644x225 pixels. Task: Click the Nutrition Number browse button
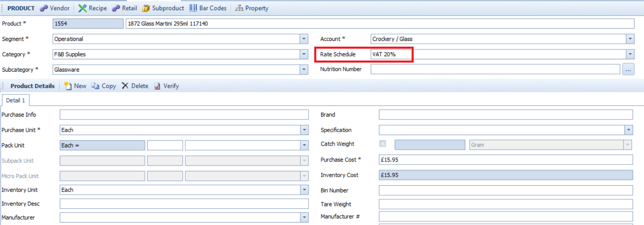[x=628, y=70]
